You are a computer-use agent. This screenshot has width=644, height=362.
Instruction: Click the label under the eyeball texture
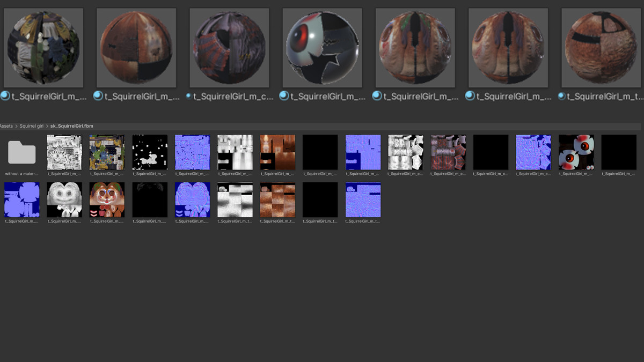tap(576, 174)
